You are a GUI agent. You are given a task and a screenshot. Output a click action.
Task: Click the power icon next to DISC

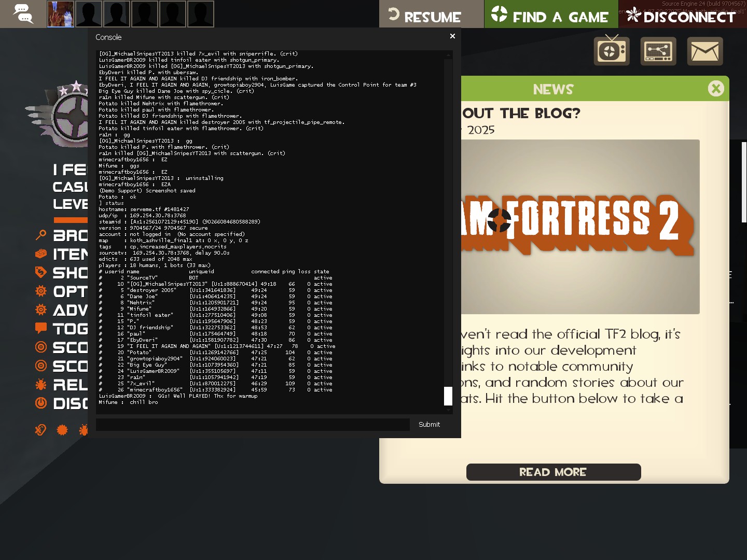click(x=41, y=403)
